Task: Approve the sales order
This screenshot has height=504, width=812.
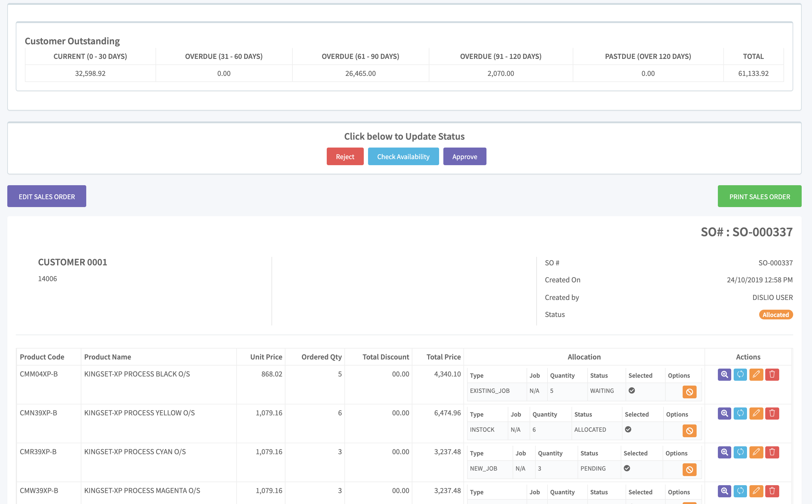Action: click(x=464, y=156)
